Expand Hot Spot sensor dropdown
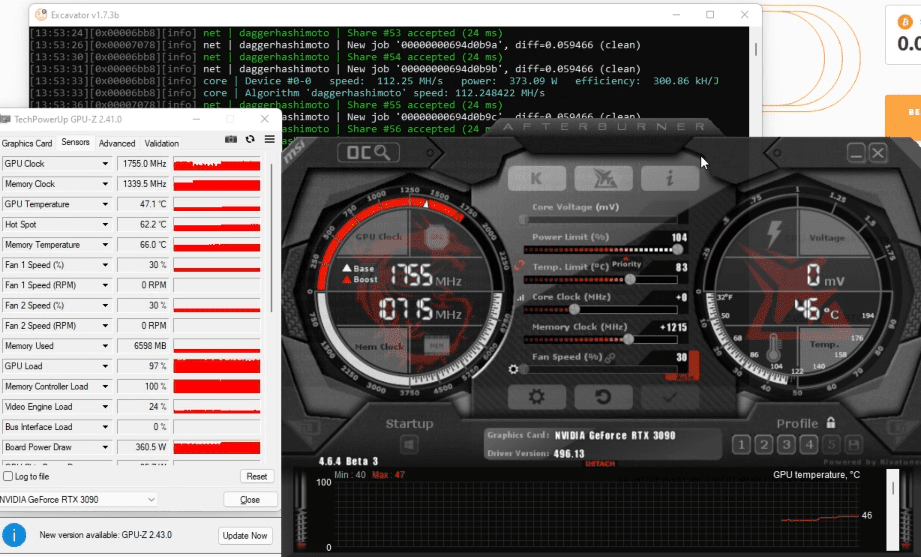Image resolution: width=921 pixels, height=557 pixels. pos(105,224)
